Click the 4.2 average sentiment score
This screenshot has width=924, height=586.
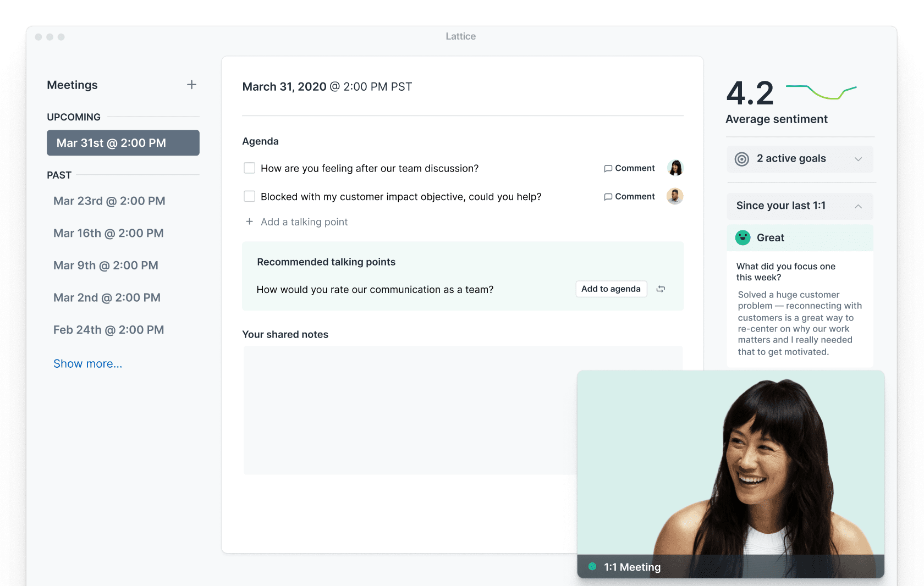click(x=750, y=93)
